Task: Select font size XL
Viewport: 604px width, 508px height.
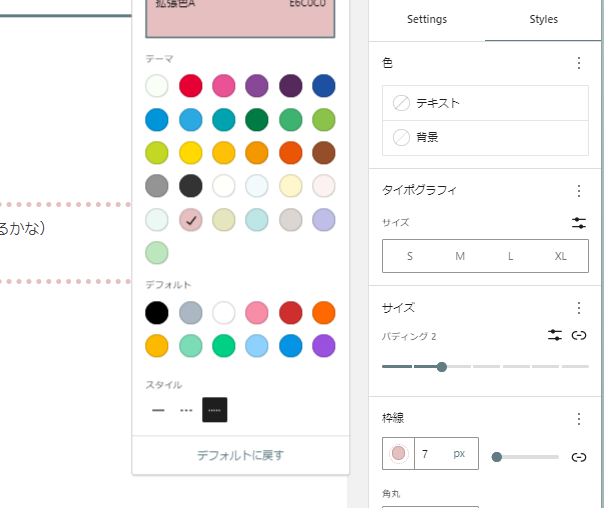Action: tap(560, 256)
